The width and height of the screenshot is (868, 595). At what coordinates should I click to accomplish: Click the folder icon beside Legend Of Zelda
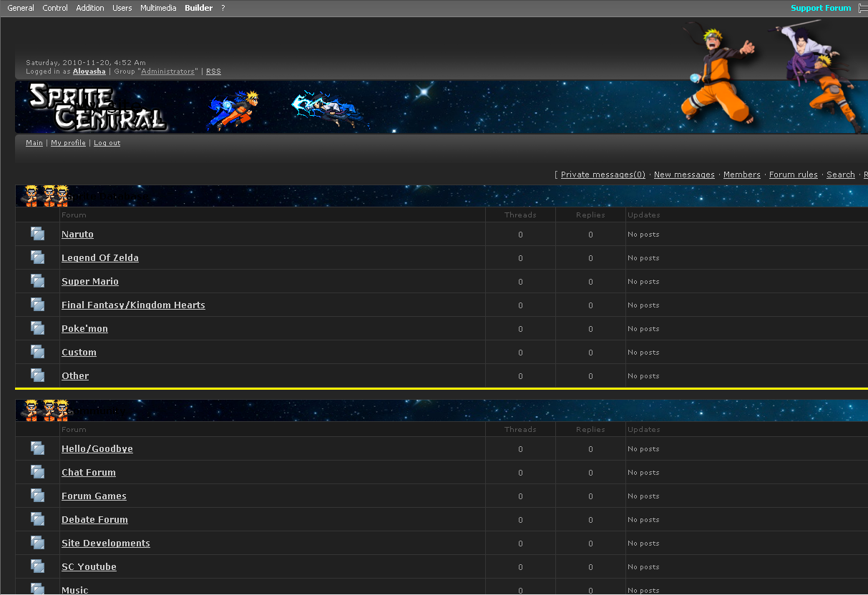pyautogui.click(x=37, y=257)
